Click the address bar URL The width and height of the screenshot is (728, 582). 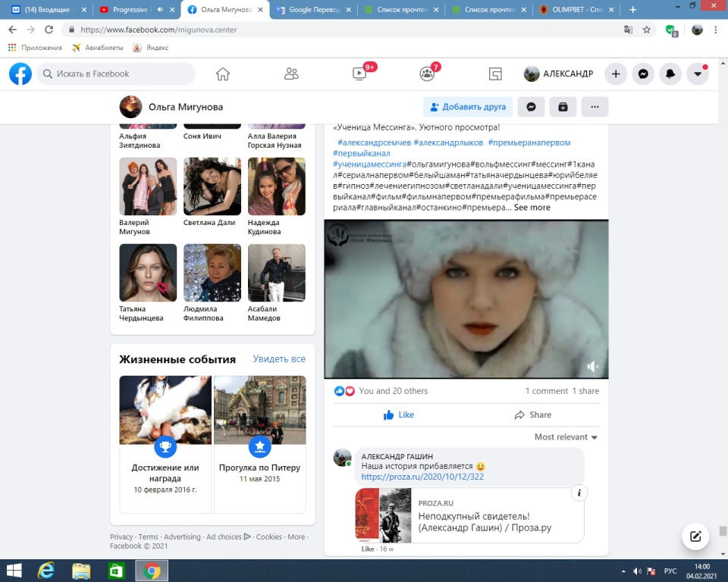pos(158,30)
